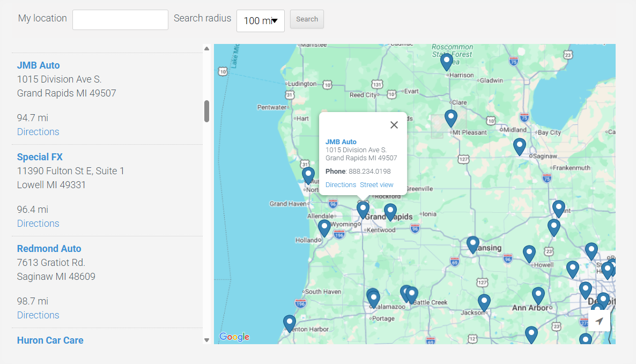Open Directions for Special FX
The width and height of the screenshot is (636, 364).
pos(38,224)
